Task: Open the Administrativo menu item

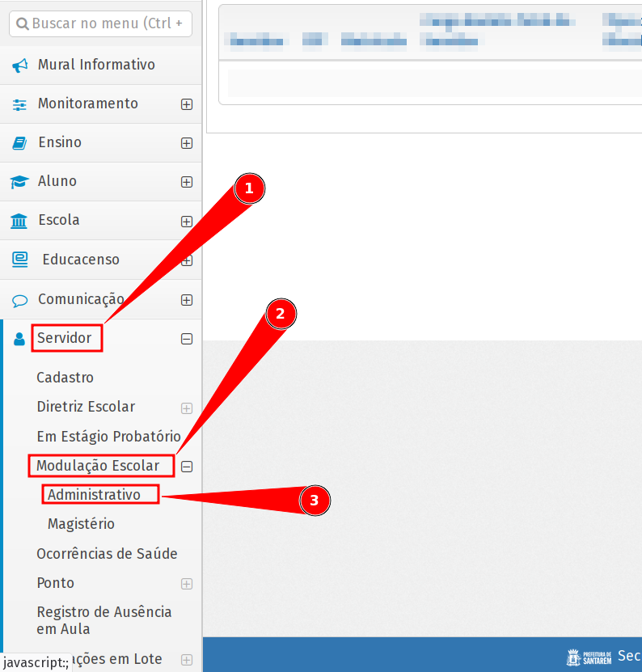Action: click(94, 494)
